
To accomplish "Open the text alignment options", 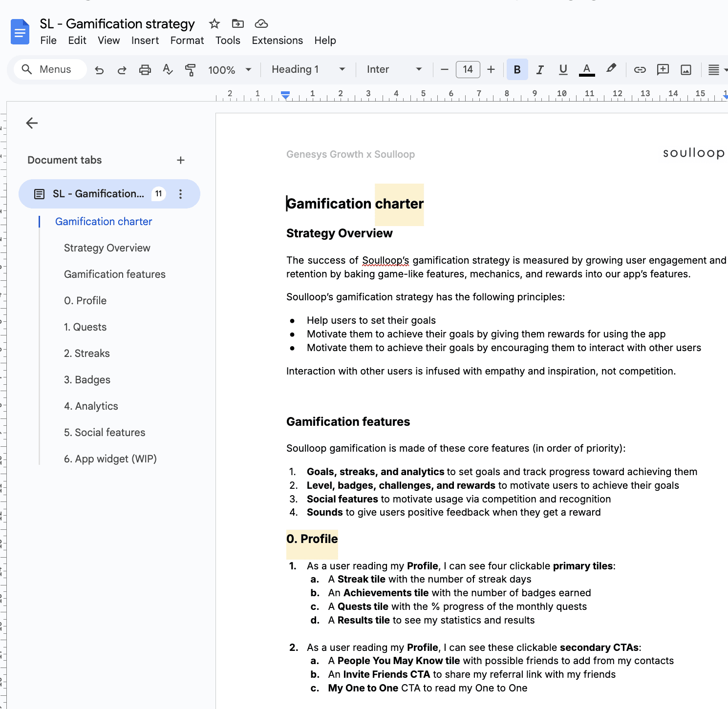I will [717, 70].
